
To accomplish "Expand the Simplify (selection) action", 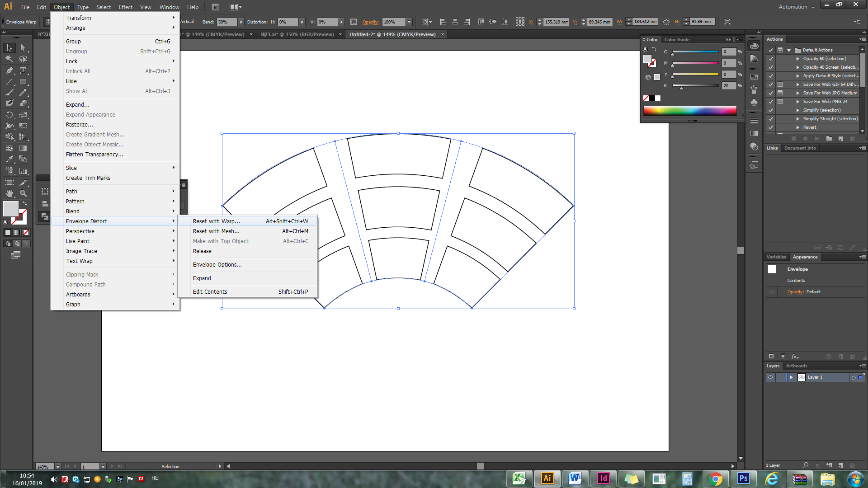I will (x=798, y=110).
